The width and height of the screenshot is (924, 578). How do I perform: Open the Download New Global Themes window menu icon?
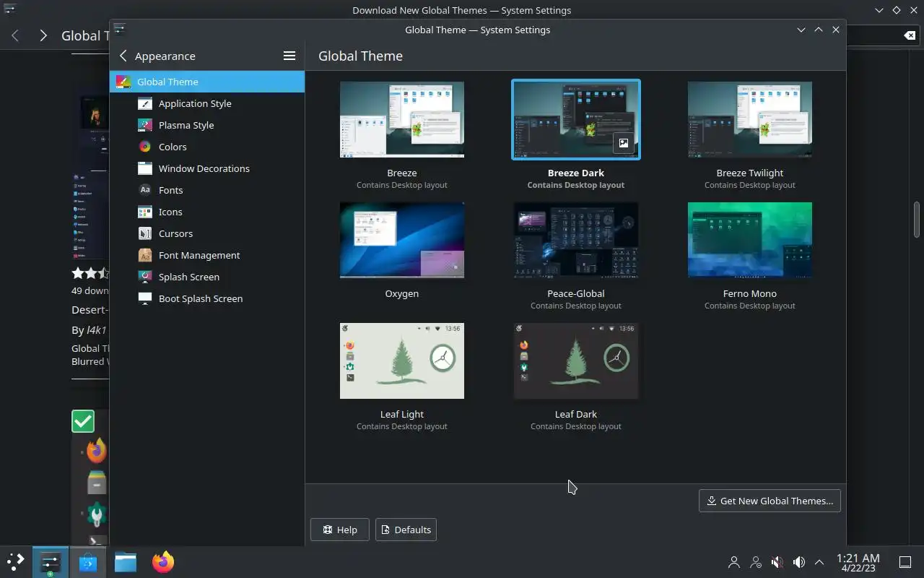9,9
